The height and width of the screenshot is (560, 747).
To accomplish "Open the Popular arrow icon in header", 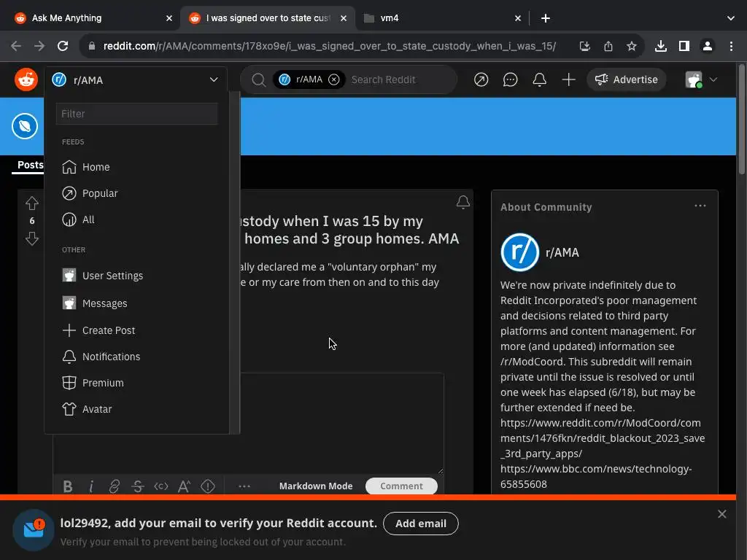I will click(481, 79).
